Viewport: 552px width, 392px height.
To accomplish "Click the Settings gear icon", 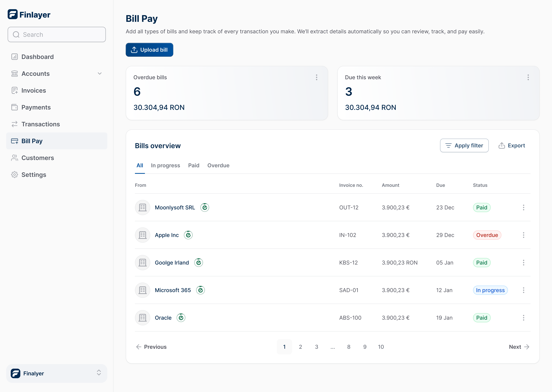I will click(14, 175).
